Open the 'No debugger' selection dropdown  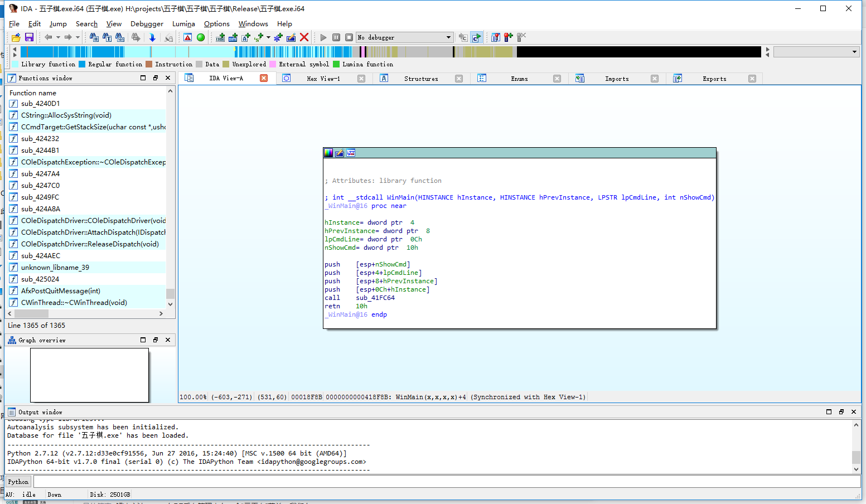point(405,37)
